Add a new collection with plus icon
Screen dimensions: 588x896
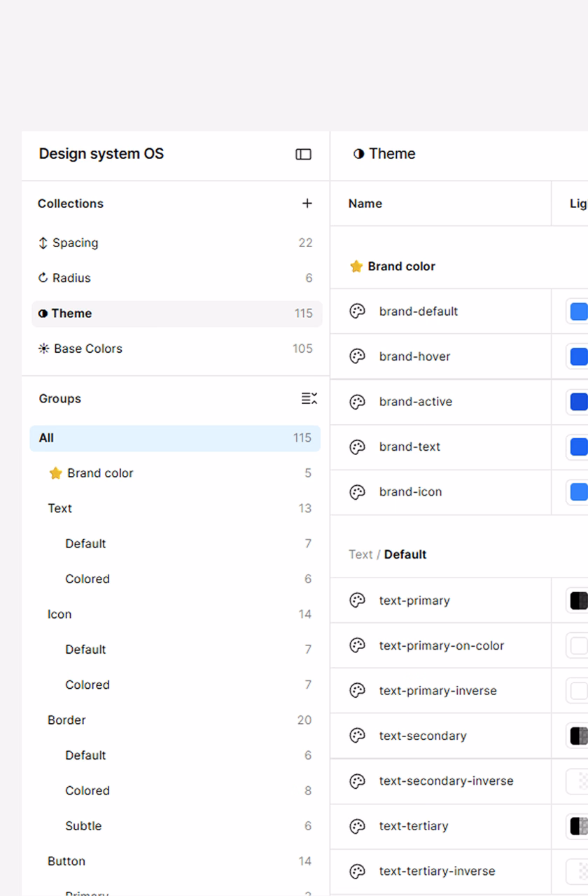tap(307, 203)
